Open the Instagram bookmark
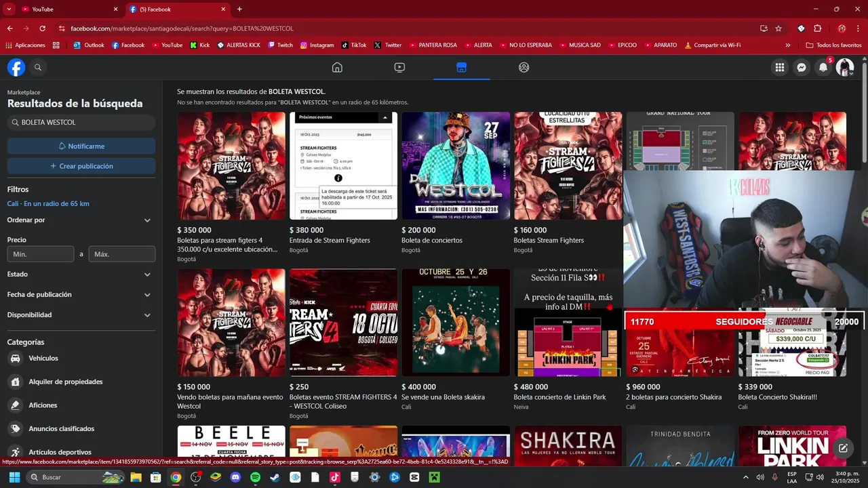Screen dimensions: 868x488 point(317,45)
